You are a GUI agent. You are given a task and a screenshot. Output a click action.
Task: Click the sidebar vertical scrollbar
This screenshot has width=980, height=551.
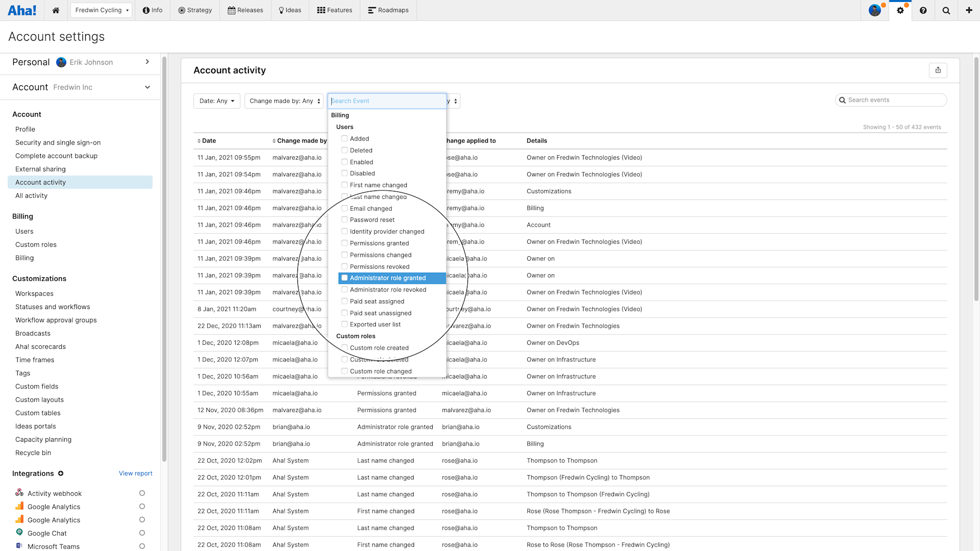pyautogui.click(x=164, y=259)
